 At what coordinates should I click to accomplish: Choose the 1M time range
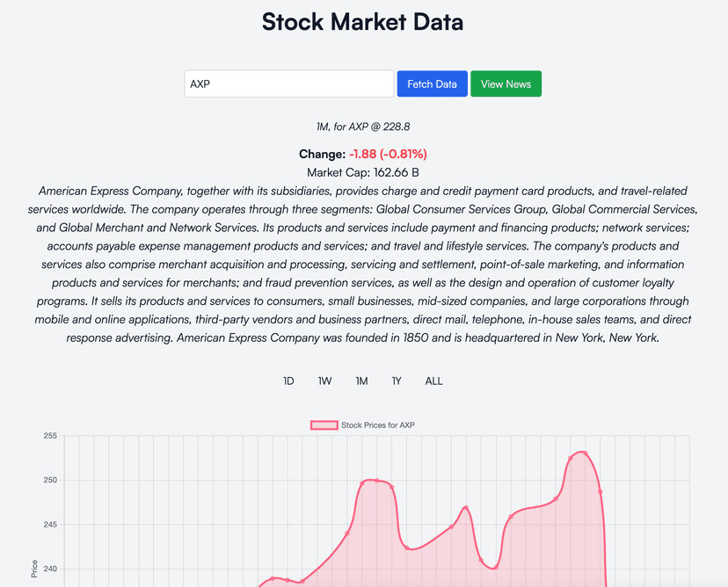click(x=361, y=381)
